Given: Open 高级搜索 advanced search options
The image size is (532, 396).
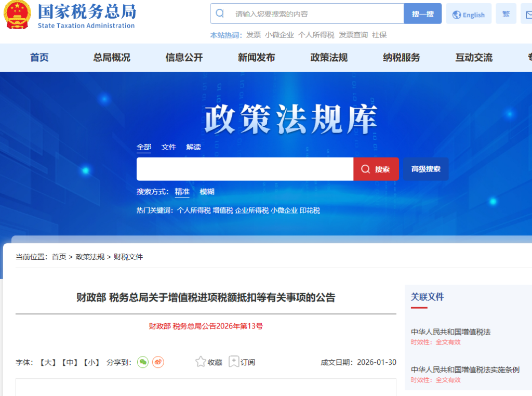Looking at the screenshot, I should [x=425, y=169].
